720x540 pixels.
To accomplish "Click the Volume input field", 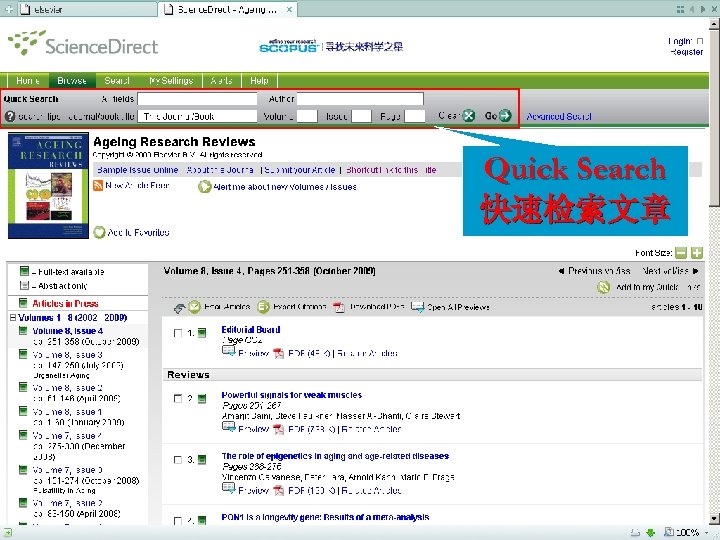I will tap(307, 116).
